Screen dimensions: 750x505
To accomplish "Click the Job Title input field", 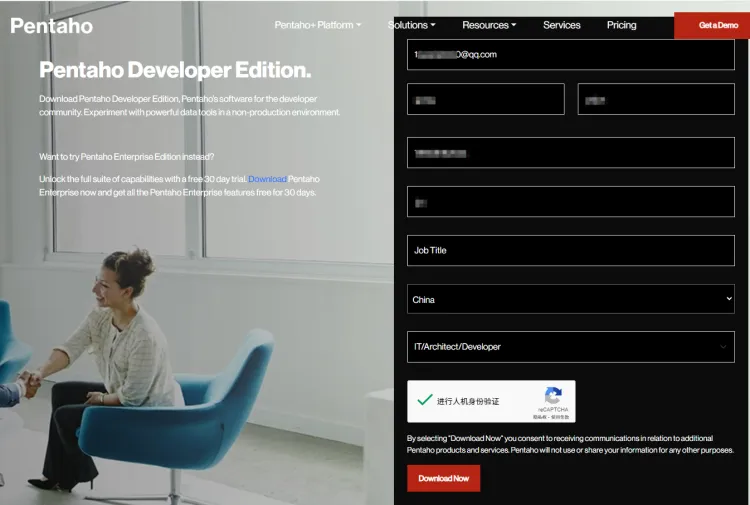I will [x=571, y=250].
